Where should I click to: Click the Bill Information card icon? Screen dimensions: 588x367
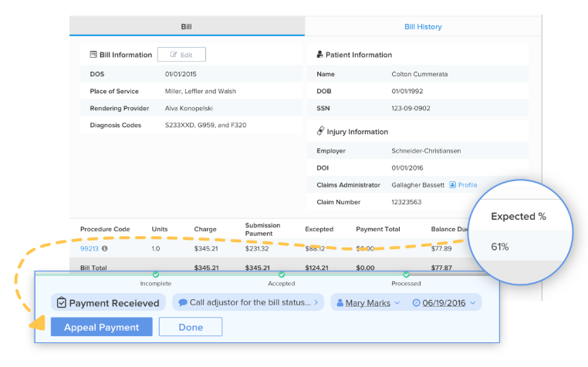pyautogui.click(x=93, y=55)
